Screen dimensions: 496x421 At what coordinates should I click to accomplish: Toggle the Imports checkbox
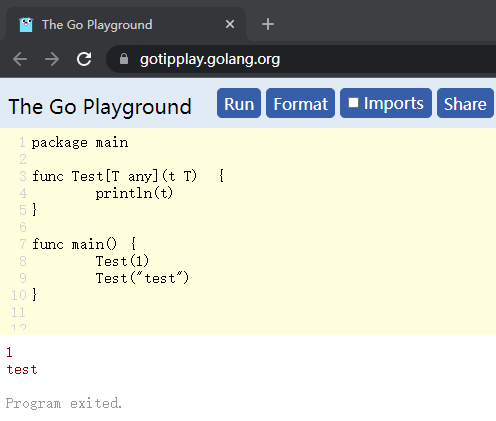coord(353,103)
